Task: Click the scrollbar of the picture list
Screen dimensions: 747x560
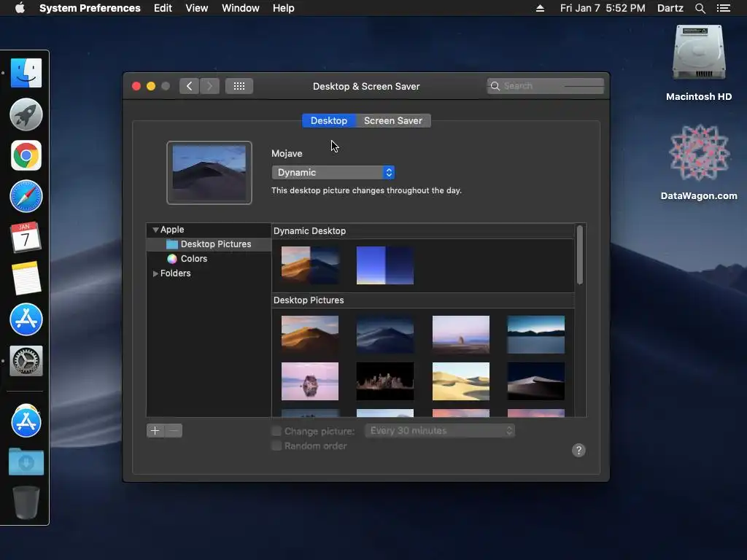Action: click(x=580, y=254)
